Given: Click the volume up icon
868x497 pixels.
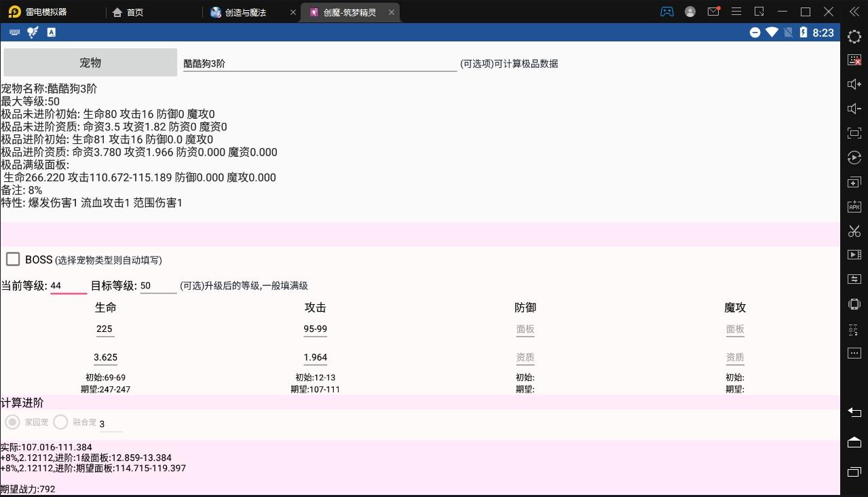Looking at the screenshot, I should pyautogui.click(x=854, y=84).
